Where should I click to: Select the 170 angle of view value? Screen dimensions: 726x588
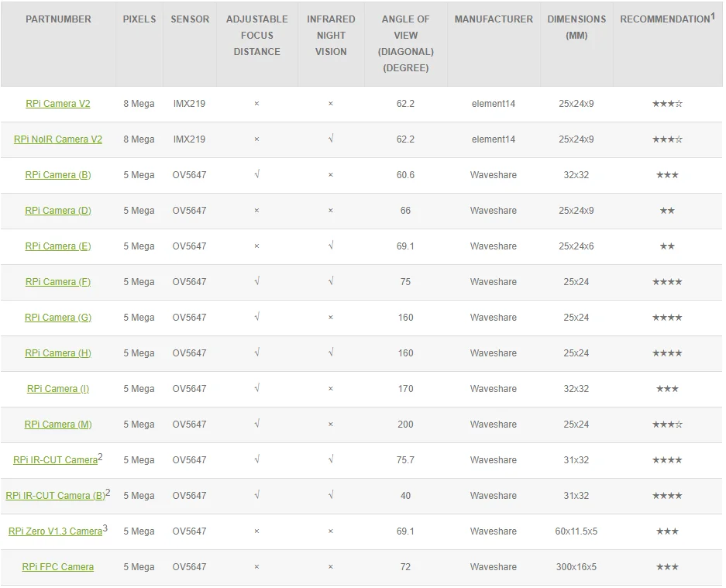405,389
